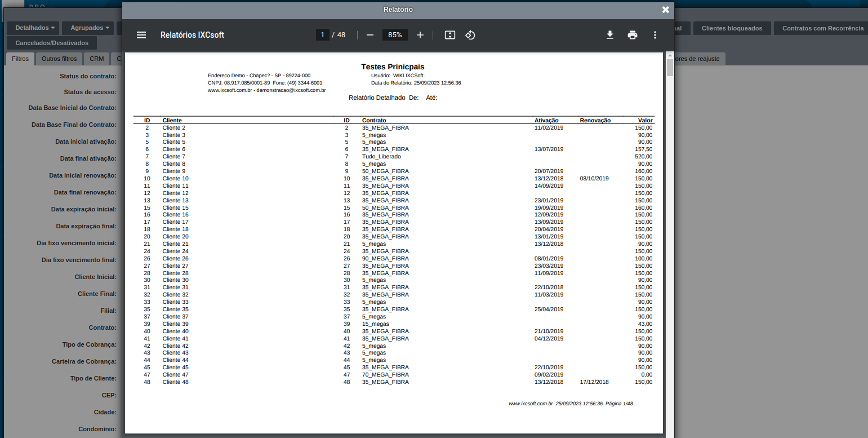Click the value 43,00
Viewport: 868px width, 438px height.
pyautogui.click(x=646, y=324)
